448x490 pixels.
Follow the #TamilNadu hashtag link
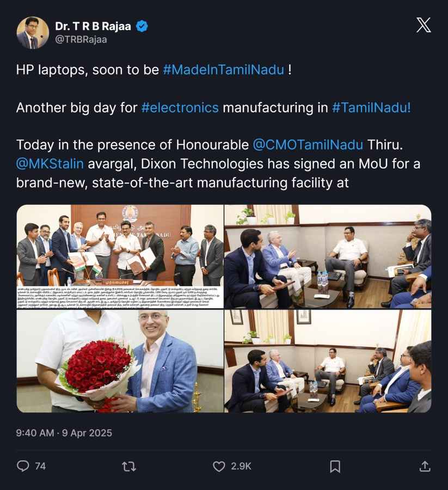click(x=371, y=107)
